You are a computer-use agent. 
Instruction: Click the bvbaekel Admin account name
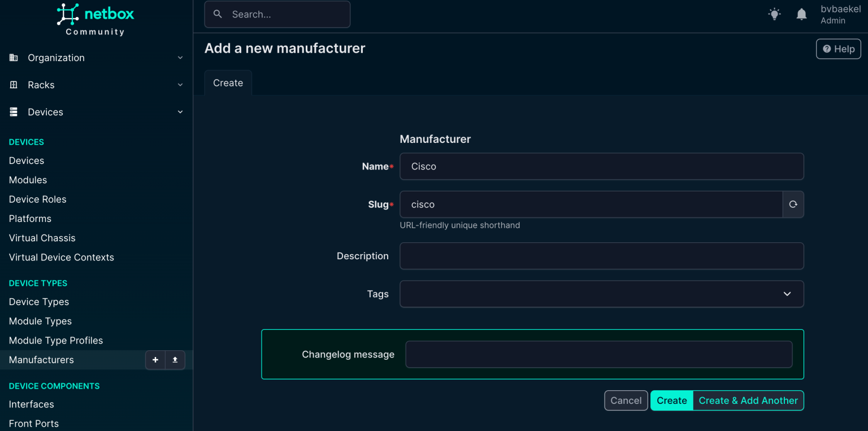coord(841,14)
